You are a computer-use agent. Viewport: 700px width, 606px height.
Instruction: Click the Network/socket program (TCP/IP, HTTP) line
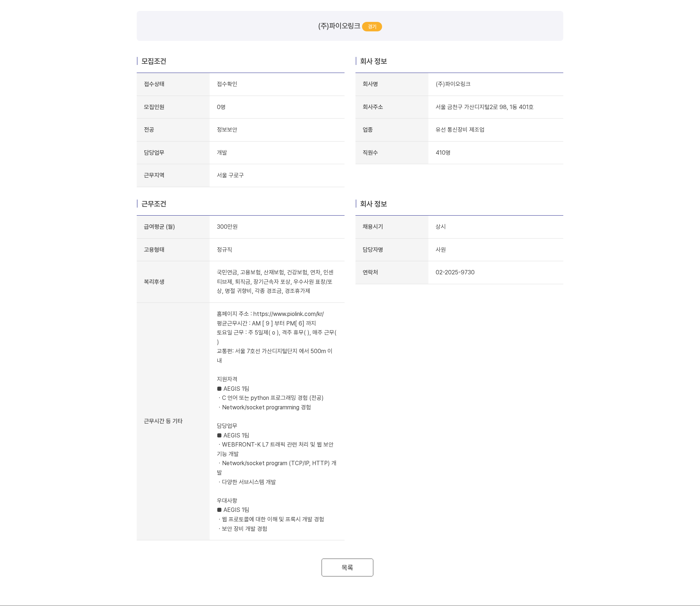277,468
